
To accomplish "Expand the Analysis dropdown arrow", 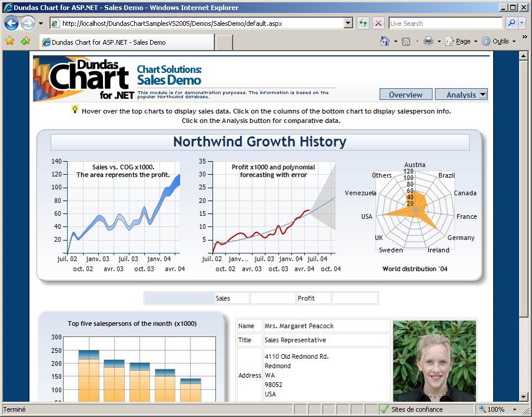I will pyautogui.click(x=483, y=94).
